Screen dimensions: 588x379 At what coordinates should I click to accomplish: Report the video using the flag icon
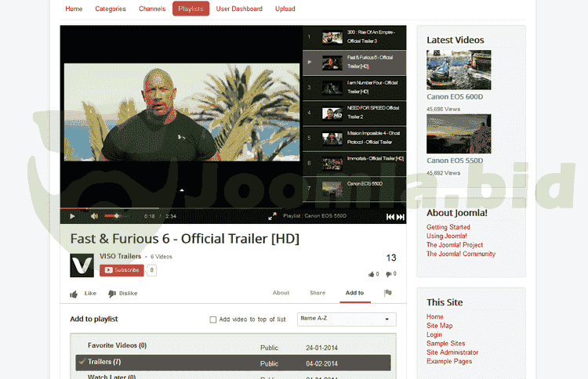tap(387, 293)
